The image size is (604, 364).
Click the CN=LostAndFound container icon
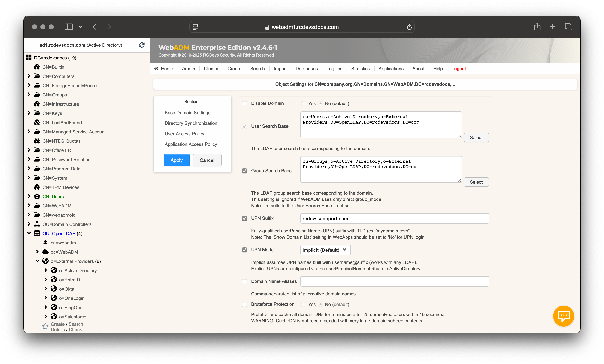(37, 122)
